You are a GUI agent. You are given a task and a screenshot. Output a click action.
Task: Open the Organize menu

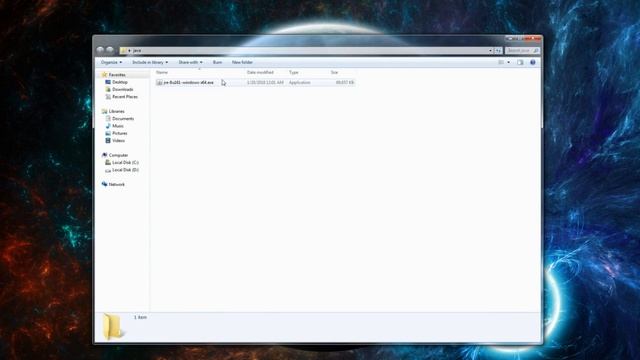coord(111,62)
